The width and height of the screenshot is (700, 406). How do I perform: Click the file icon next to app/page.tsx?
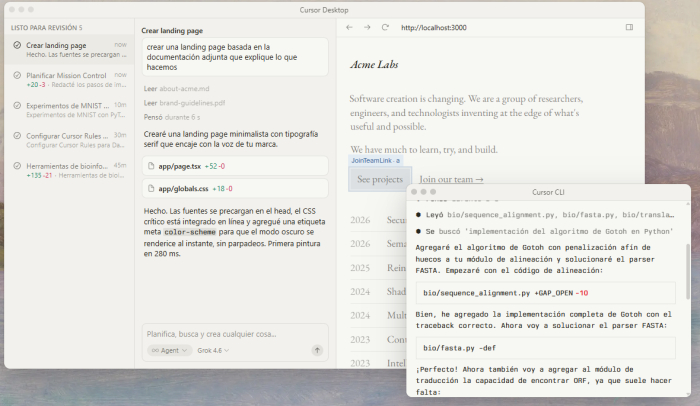151,166
